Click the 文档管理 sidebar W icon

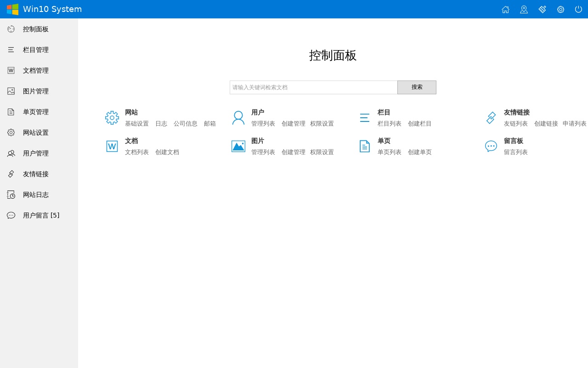(x=11, y=70)
